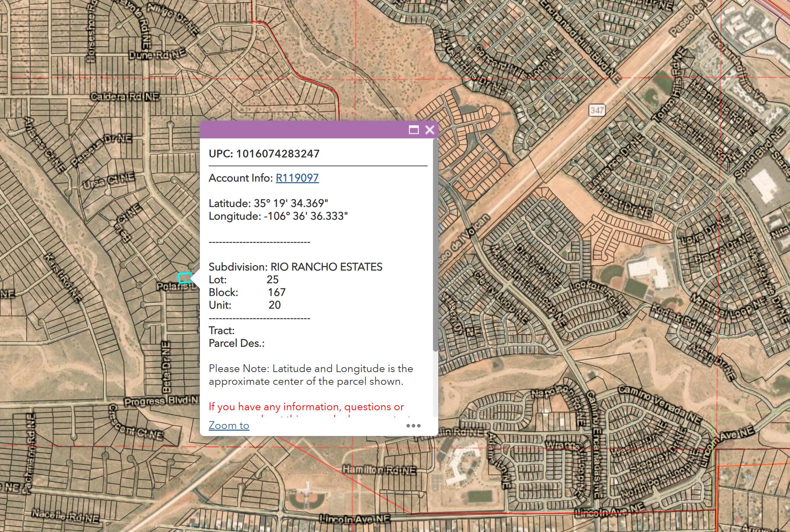The image size is (790, 532).
Task: Select the Longitude: -106° 36' 36.333" line
Action: click(278, 216)
